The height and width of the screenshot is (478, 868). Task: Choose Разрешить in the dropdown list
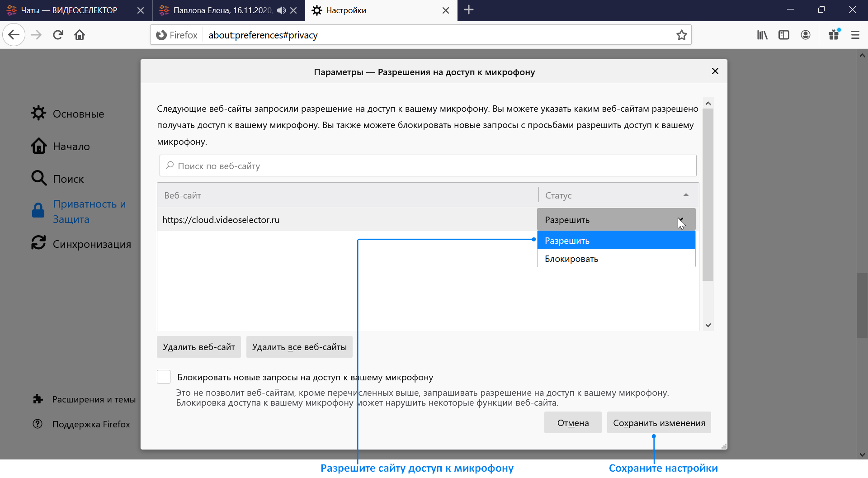tap(616, 240)
